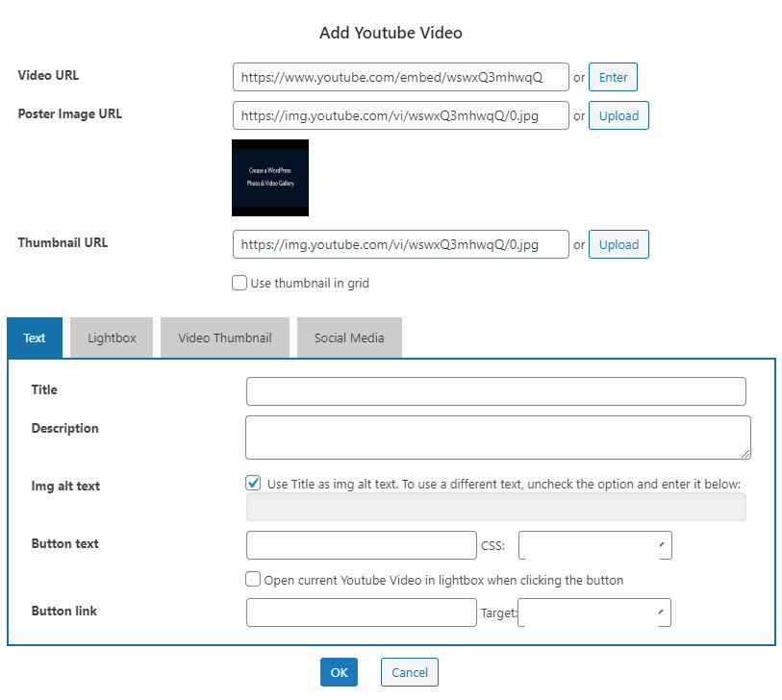Click the Poster Image URL input field
The height and width of the screenshot is (700, 782).
tap(400, 115)
